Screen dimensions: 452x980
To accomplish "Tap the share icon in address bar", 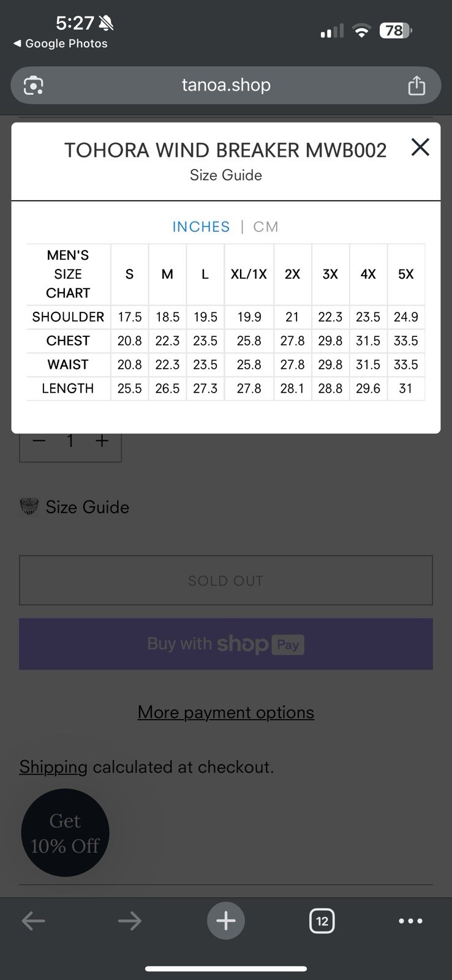I will click(x=416, y=85).
